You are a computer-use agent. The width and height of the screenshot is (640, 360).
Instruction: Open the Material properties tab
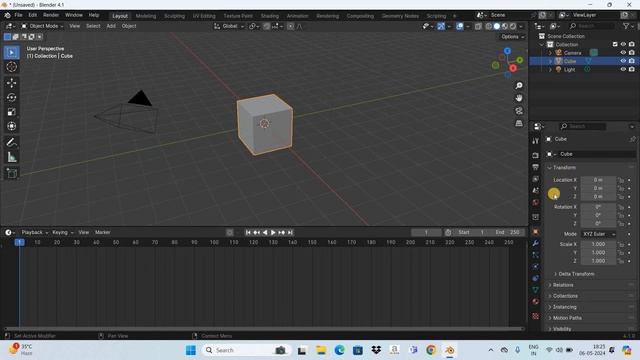point(536,302)
